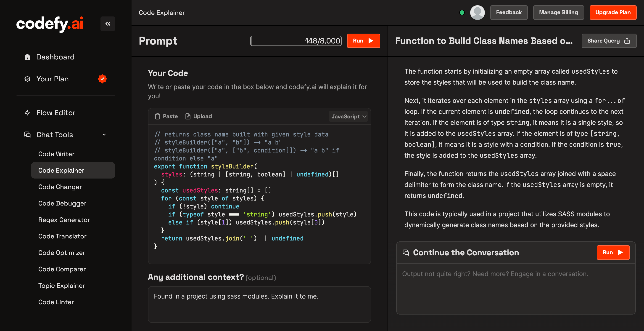Click the Any additional context? heading
Screen dimensions: 644x331
click(196, 277)
